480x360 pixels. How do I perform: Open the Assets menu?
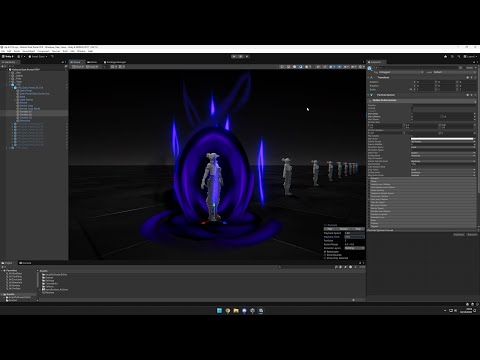point(17,51)
